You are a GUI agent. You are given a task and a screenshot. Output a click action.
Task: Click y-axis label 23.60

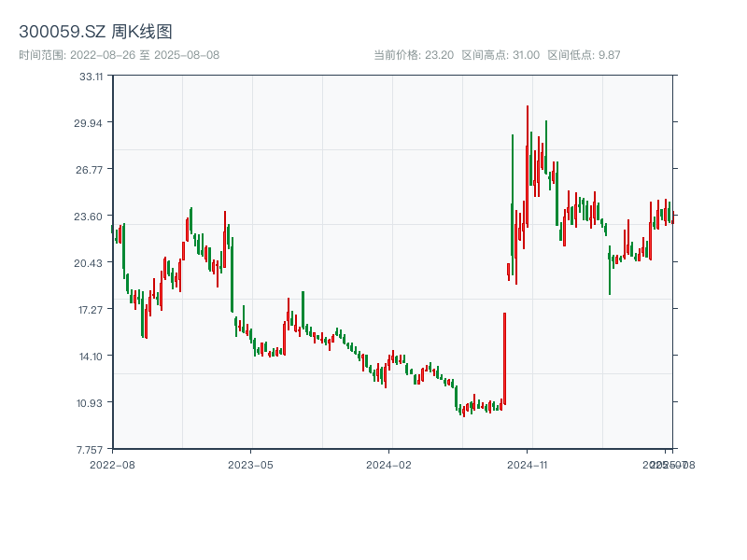click(x=88, y=217)
